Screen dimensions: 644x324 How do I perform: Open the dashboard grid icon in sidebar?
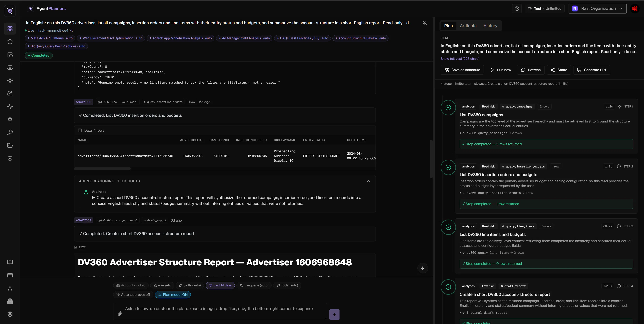point(10,29)
